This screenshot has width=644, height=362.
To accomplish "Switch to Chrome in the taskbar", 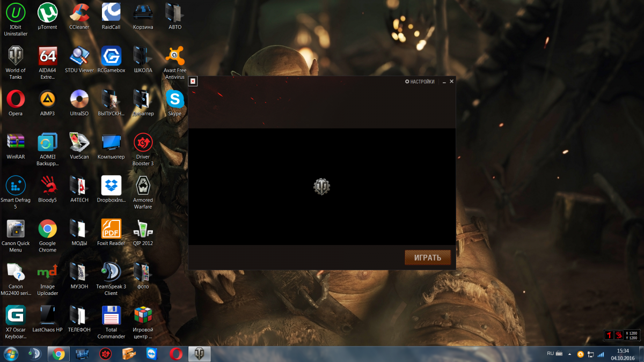I will coord(58,354).
